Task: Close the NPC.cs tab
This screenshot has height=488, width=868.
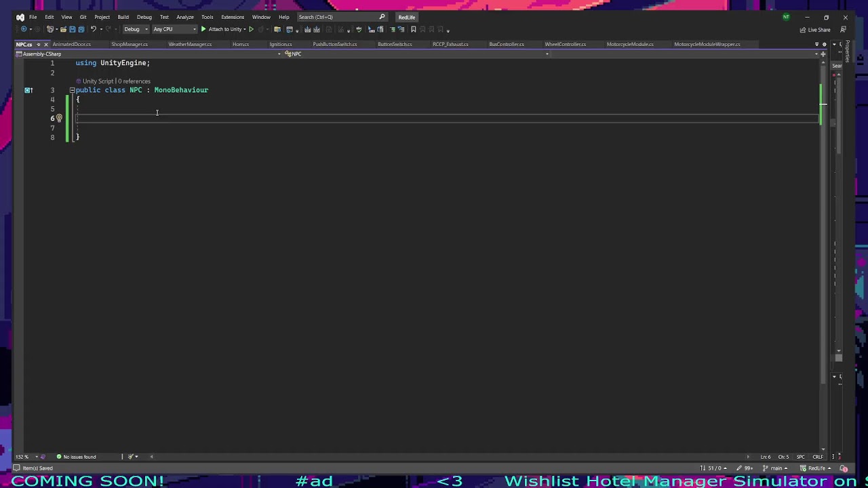Action: 46,45
